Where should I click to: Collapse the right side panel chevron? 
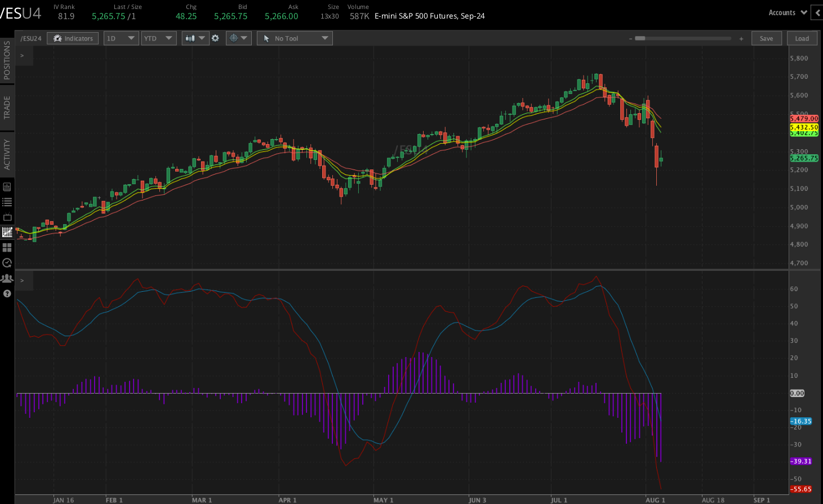coord(818,12)
